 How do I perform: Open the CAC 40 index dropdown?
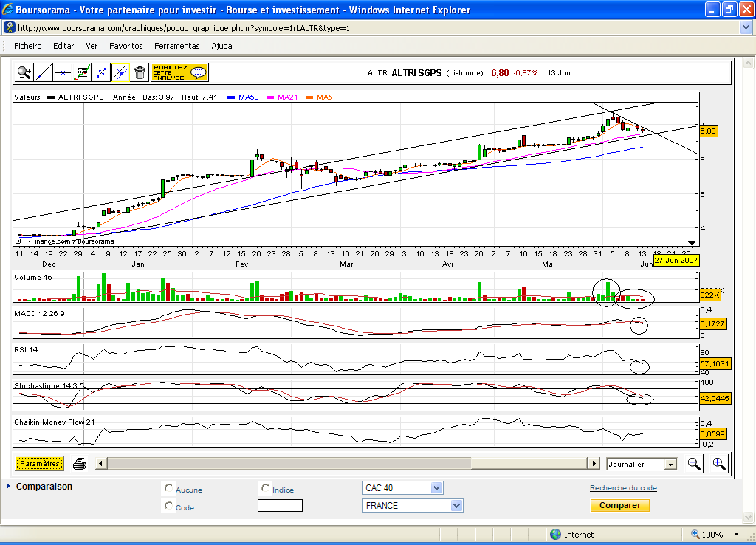[402, 488]
